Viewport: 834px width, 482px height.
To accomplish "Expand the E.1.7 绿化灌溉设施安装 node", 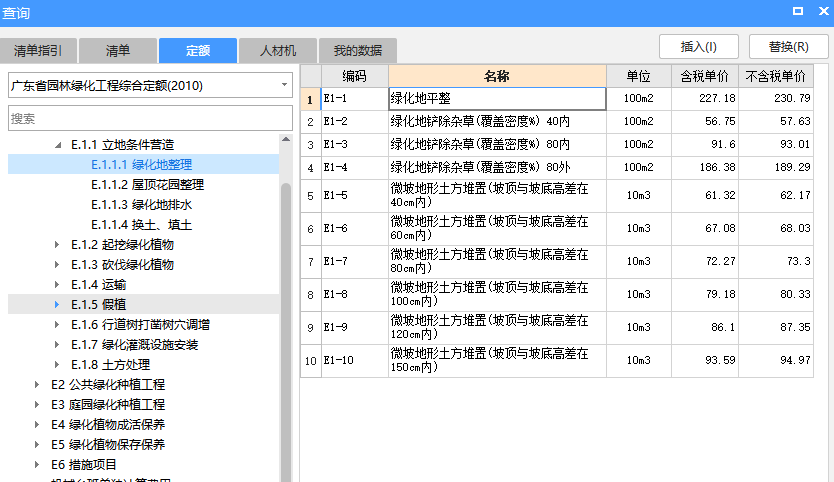I will click(57, 345).
